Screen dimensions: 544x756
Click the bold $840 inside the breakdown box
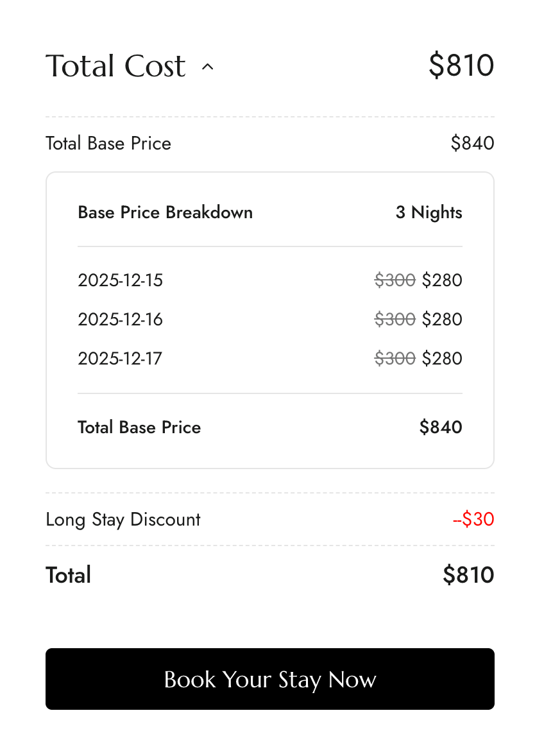click(x=441, y=427)
